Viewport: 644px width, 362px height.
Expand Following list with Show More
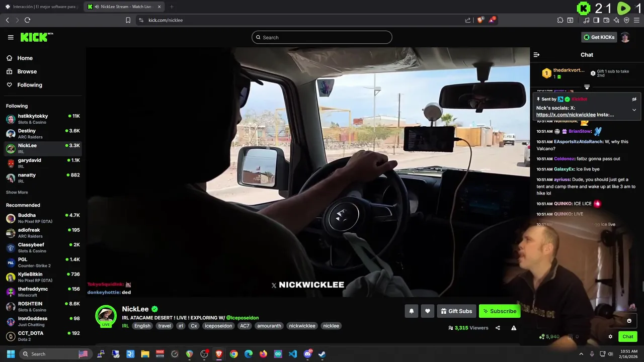tap(17, 193)
